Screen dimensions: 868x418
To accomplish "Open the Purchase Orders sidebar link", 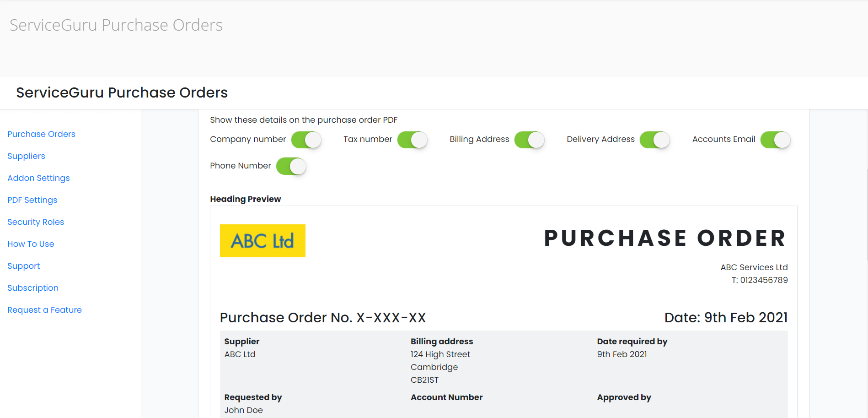I will pyautogui.click(x=41, y=134).
